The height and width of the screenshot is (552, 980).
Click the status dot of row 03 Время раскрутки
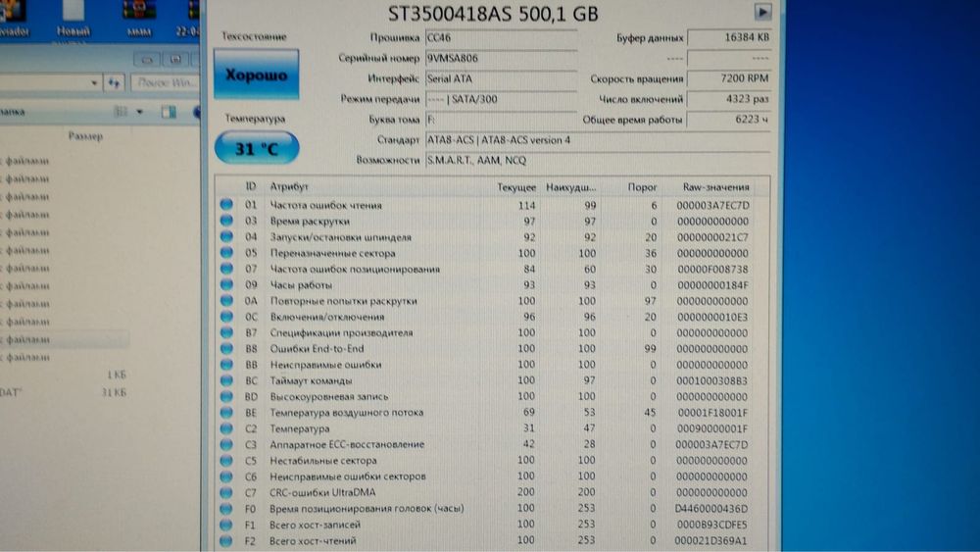coord(226,221)
